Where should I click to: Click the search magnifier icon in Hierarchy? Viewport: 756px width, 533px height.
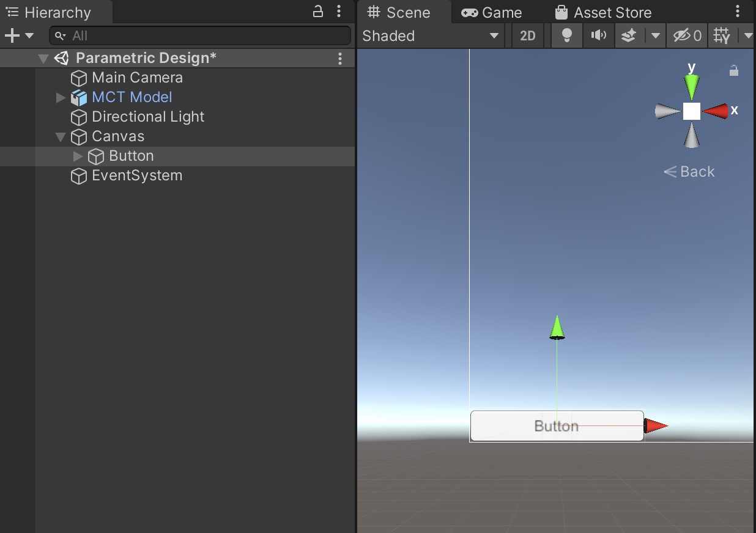point(60,36)
